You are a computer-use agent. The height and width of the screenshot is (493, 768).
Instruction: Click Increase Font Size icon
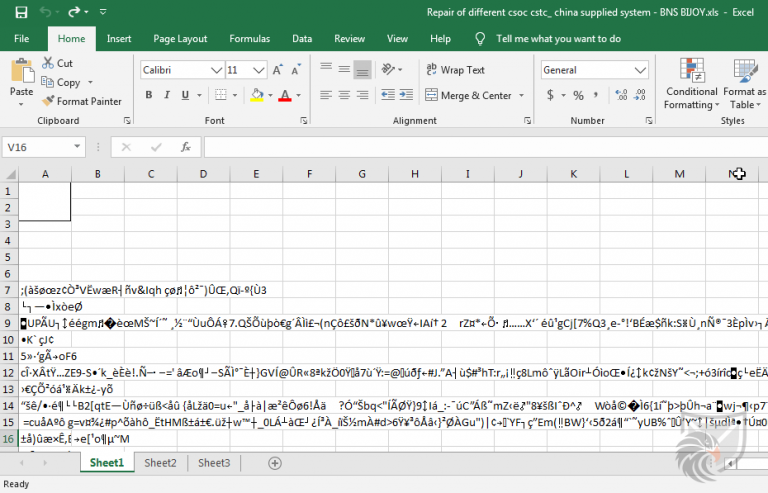277,70
